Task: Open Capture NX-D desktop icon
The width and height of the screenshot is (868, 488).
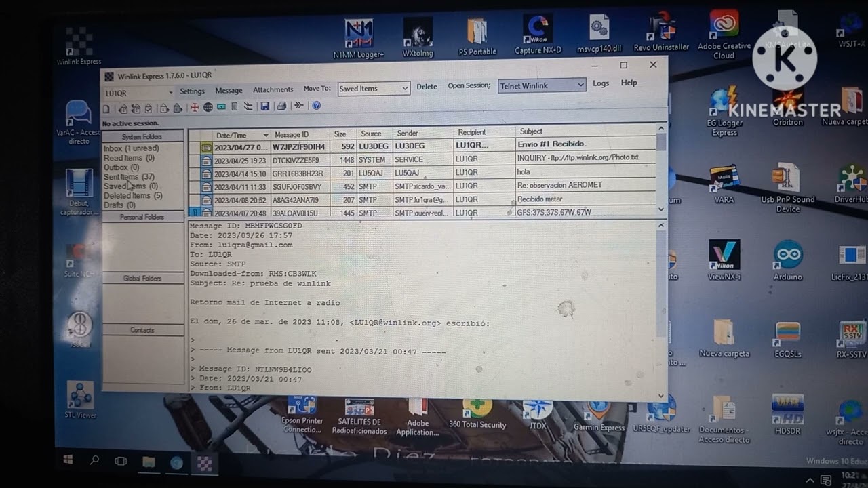Action: [x=538, y=35]
